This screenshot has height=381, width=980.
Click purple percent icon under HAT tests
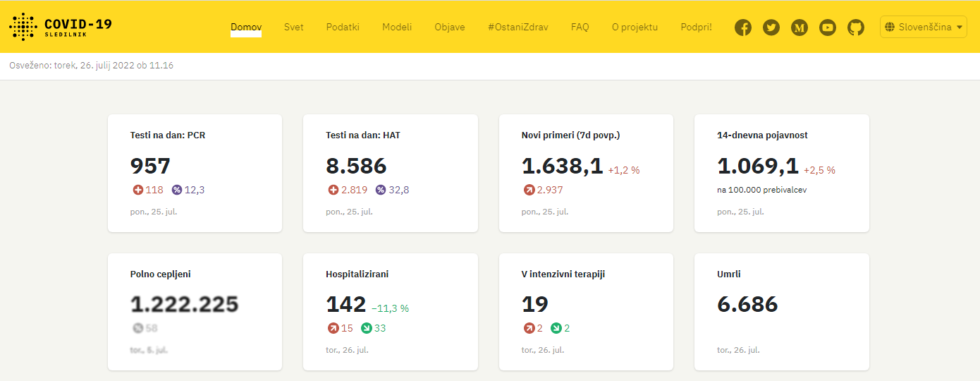click(381, 190)
